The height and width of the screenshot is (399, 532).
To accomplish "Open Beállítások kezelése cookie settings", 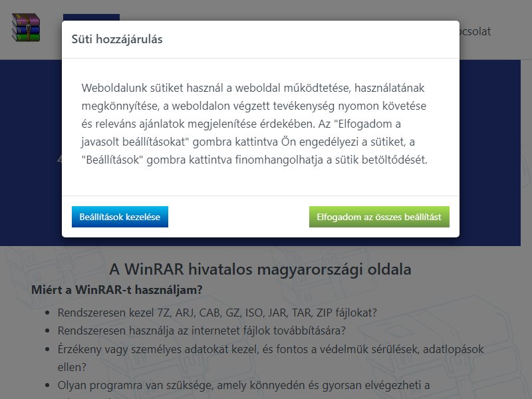I will [120, 217].
